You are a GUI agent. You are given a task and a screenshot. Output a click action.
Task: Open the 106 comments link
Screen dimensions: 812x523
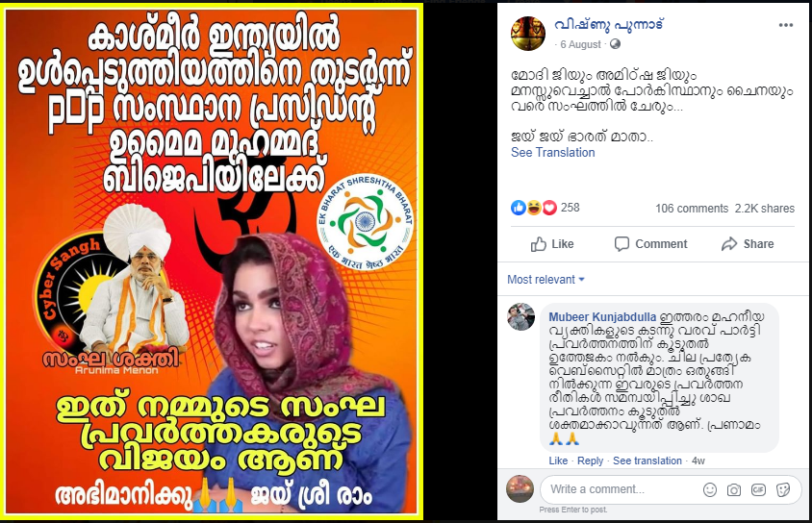[692, 209]
